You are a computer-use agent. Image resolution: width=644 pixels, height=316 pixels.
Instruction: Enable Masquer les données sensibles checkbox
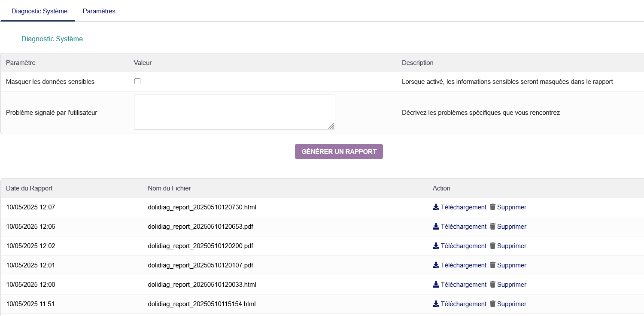coord(137,81)
